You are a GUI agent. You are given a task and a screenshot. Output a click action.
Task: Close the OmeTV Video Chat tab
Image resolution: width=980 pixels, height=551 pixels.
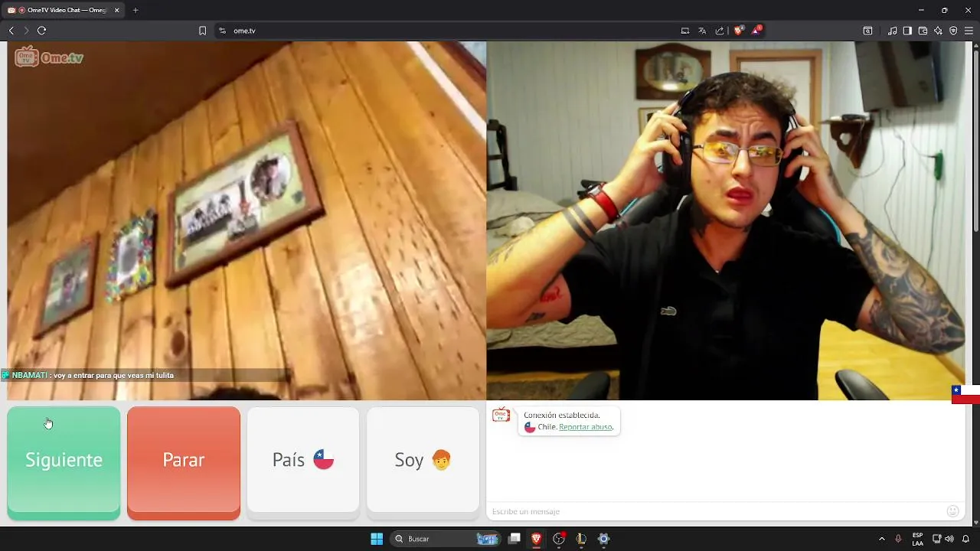[x=117, y=10]
